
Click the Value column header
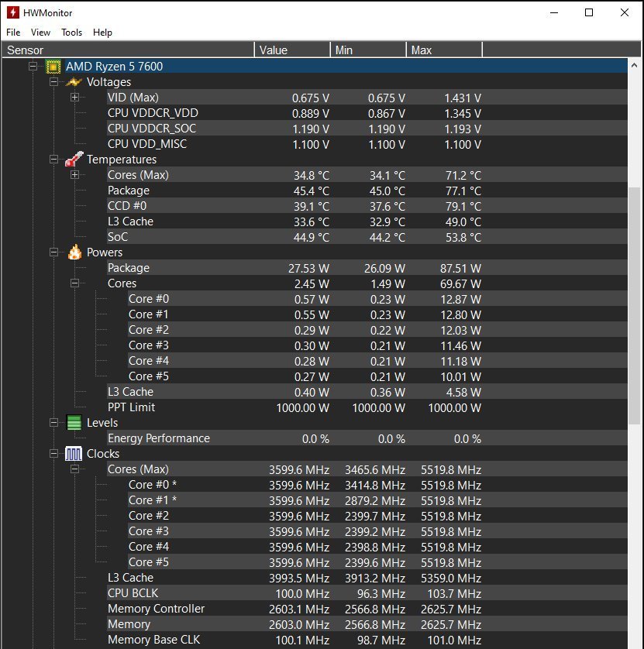292,50
